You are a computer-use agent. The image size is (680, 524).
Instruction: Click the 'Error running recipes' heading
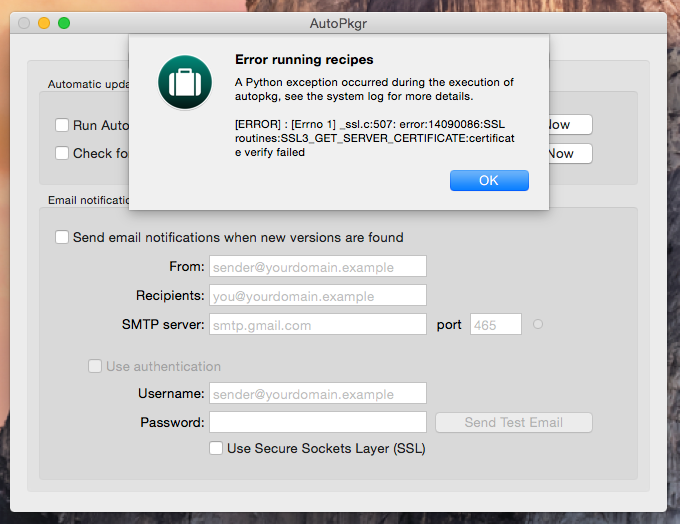(x=304, y=59)
